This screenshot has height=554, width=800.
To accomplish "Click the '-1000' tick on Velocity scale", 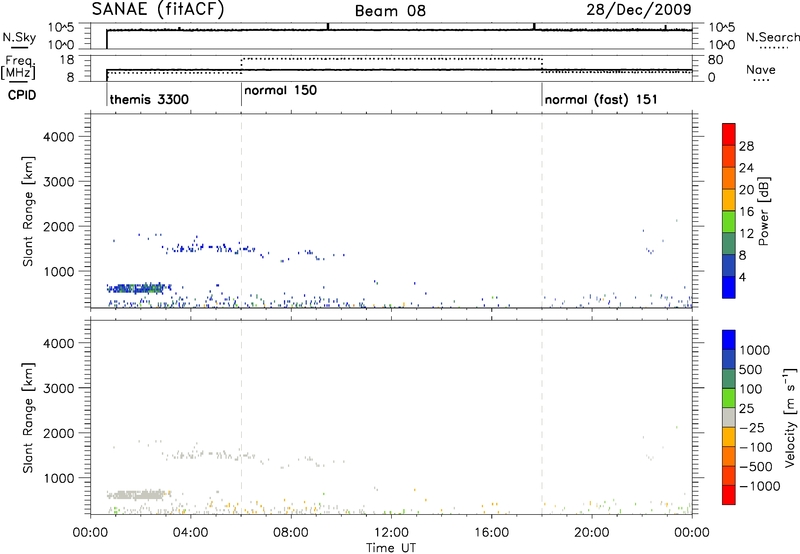I will point(759,486).
